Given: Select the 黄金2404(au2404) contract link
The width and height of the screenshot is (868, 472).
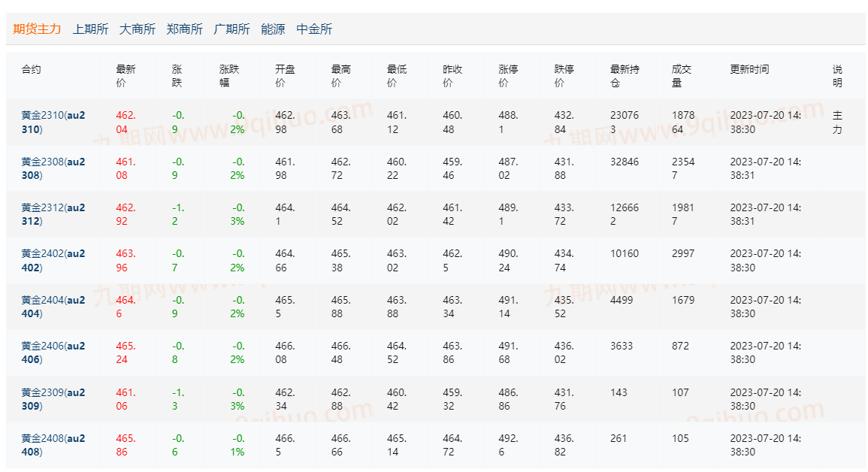Looking at the screenshot, I should [53, 307].
